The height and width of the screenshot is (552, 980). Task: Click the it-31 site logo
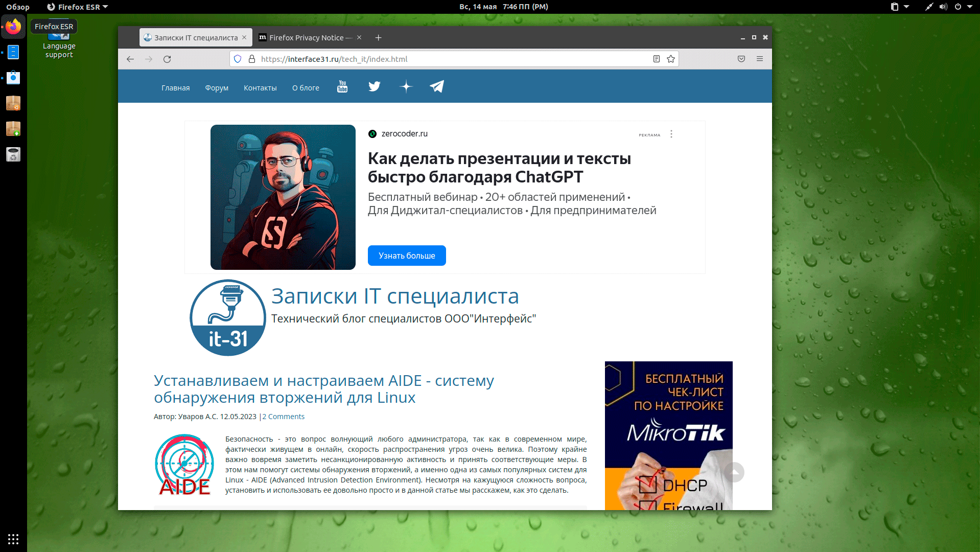tap(228, 317)
